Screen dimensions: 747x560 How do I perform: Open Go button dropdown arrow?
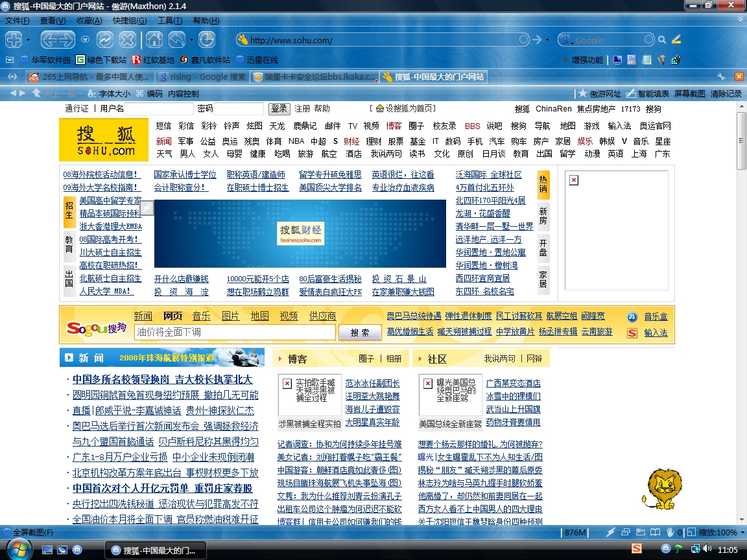547,40
